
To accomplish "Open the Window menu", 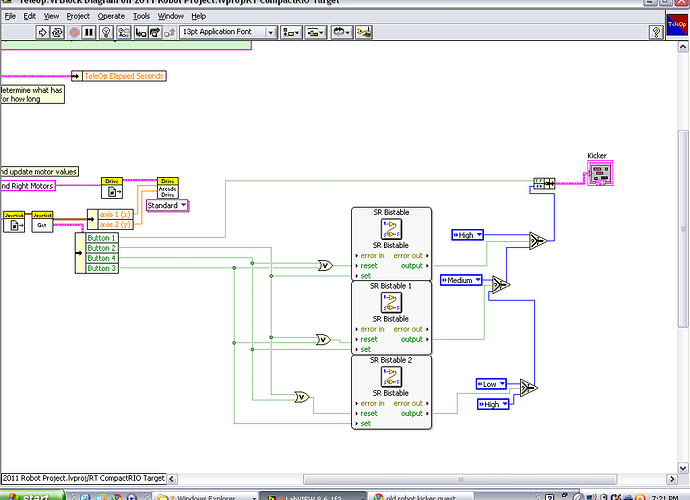I will point(171,16).
